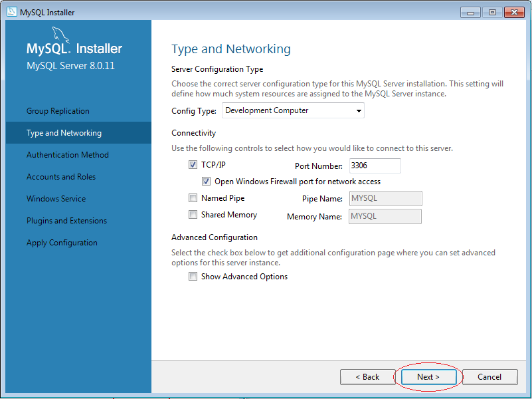Click the Next button

[428, 377]
